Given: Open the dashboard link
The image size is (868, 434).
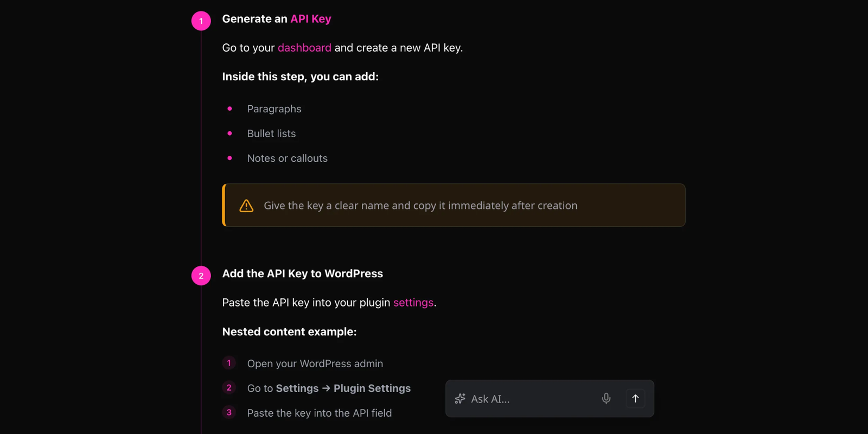Looking at the screenshot, I should [x=304, y=48].
